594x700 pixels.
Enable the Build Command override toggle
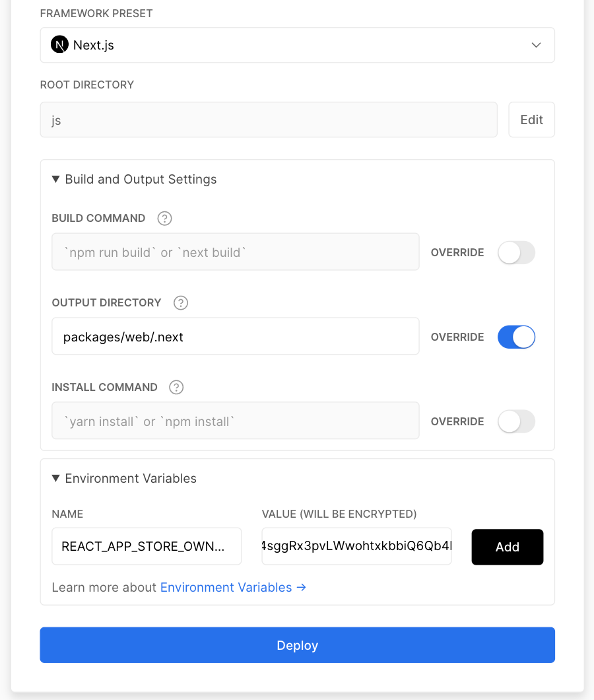point(516,253)
